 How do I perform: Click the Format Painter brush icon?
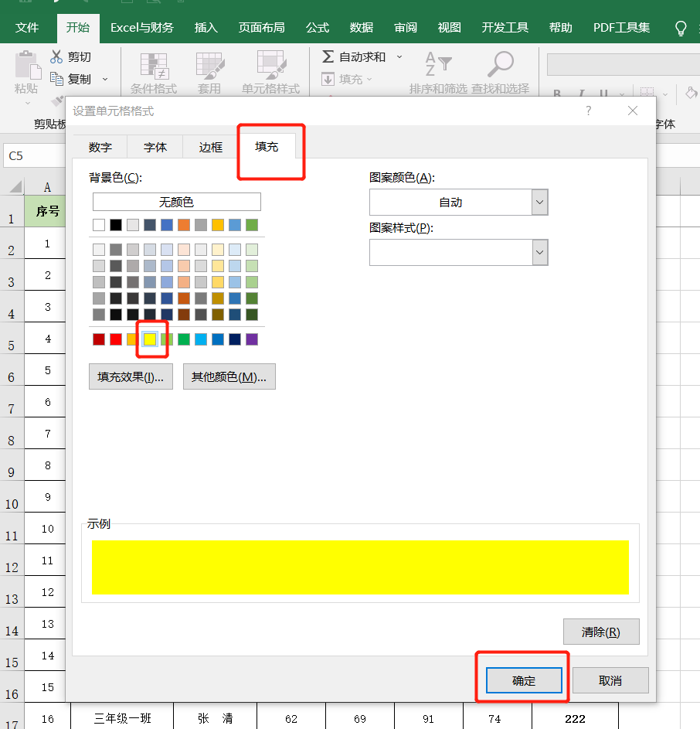pyautogui.click(x=57, y=100)
